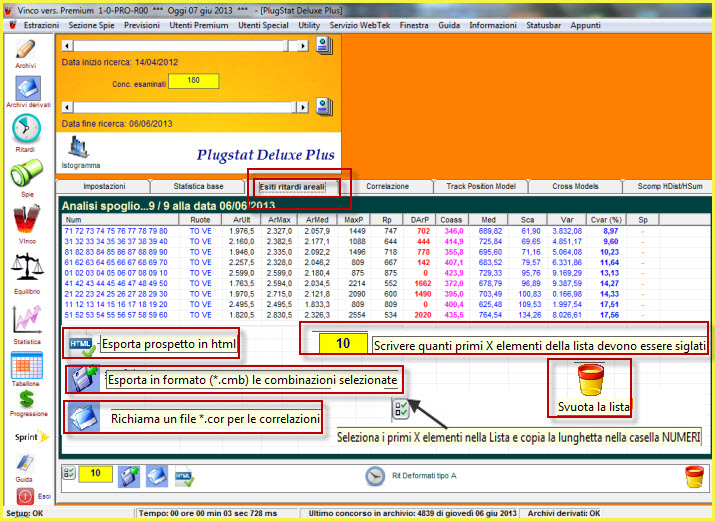
Task: Click left arrow of Data inizio scrollbar
Action: click(67, 46)
